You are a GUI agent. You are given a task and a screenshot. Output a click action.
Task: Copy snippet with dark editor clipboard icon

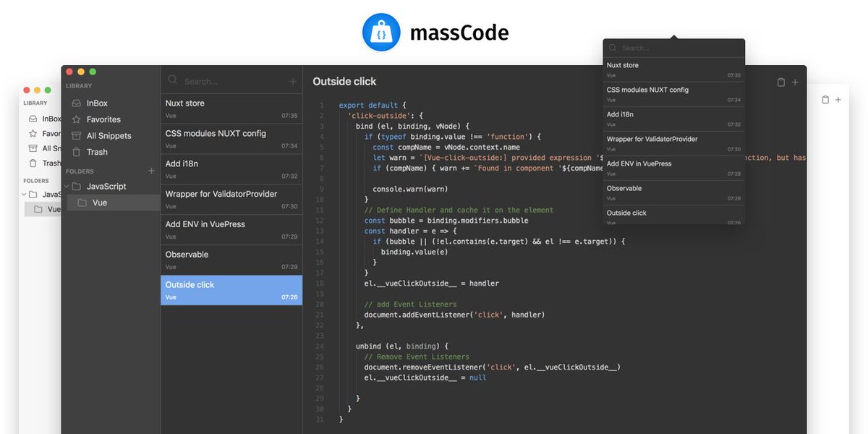[x=781, y=82]
